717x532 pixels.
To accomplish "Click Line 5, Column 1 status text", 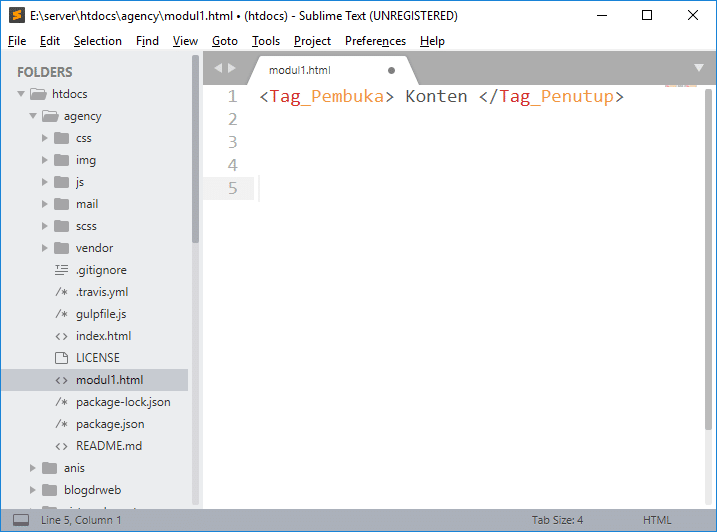I will tap(81, 520).
